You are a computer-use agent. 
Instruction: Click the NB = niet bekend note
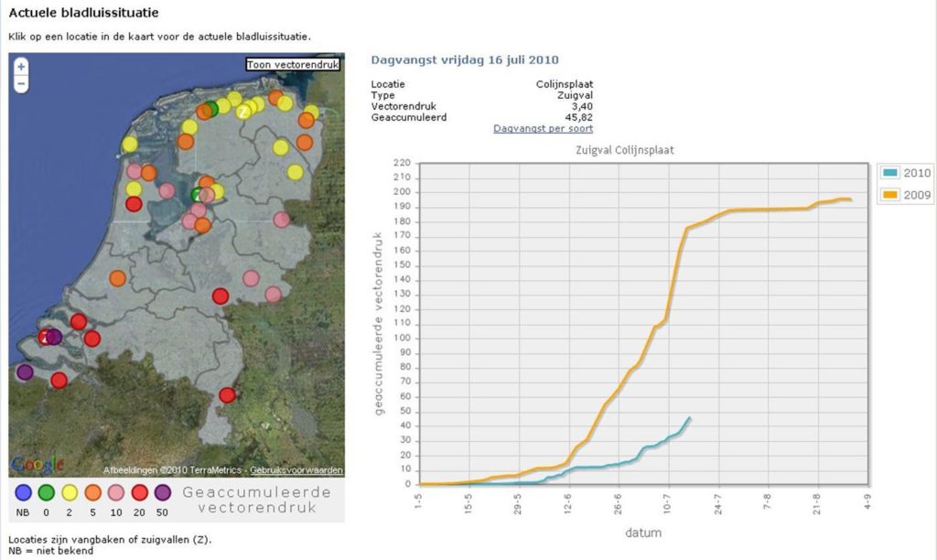pos(51,551)
